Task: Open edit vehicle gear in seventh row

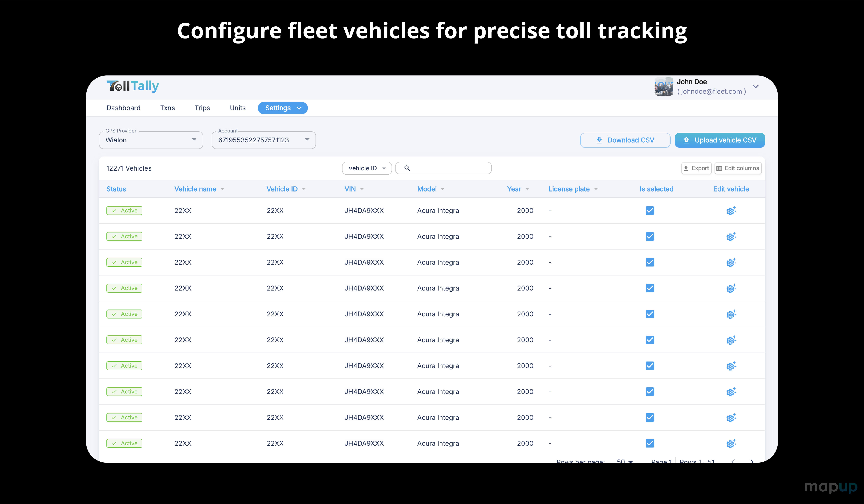Action: 731,366
